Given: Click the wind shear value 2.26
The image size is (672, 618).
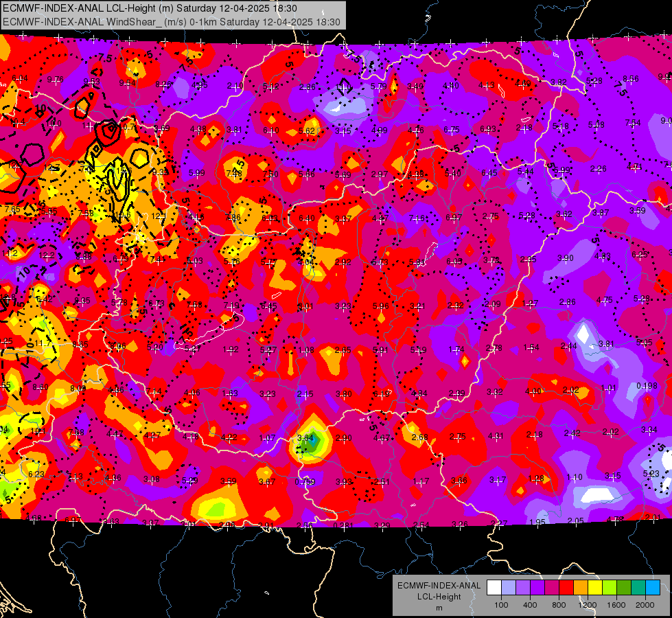Looking at the screenshot, I should pos(599,169).
